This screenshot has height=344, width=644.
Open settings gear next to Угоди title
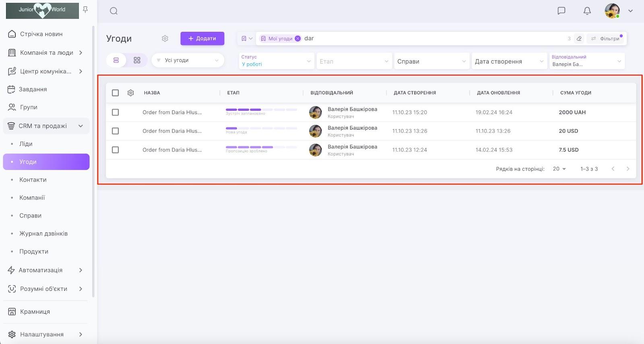[x=165, y=39]
